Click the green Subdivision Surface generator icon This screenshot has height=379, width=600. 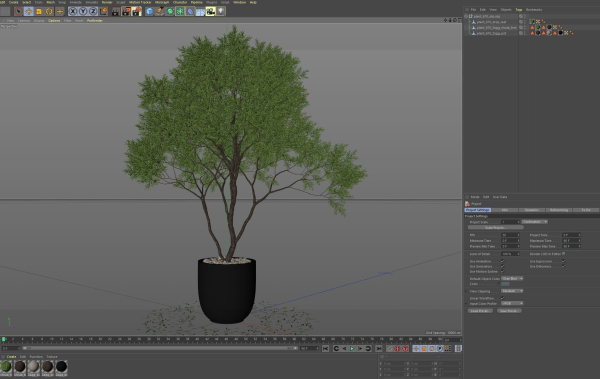(x=170, y=11)
